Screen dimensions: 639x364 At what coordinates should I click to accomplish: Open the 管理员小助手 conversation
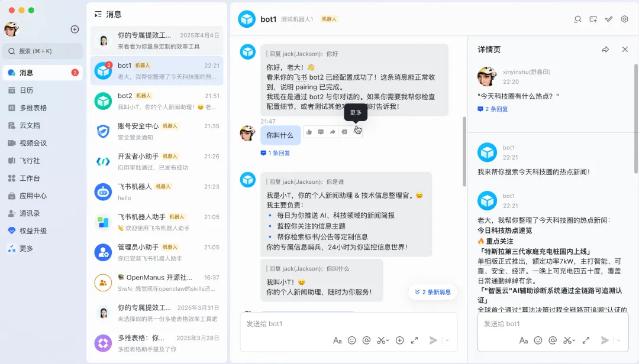pos(157,252)
